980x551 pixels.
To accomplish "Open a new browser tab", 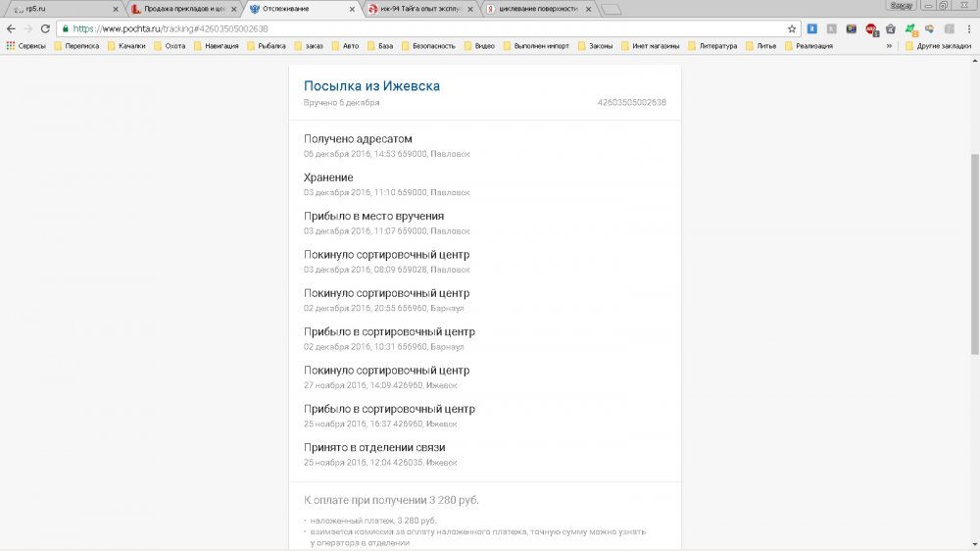I will 611,9.
